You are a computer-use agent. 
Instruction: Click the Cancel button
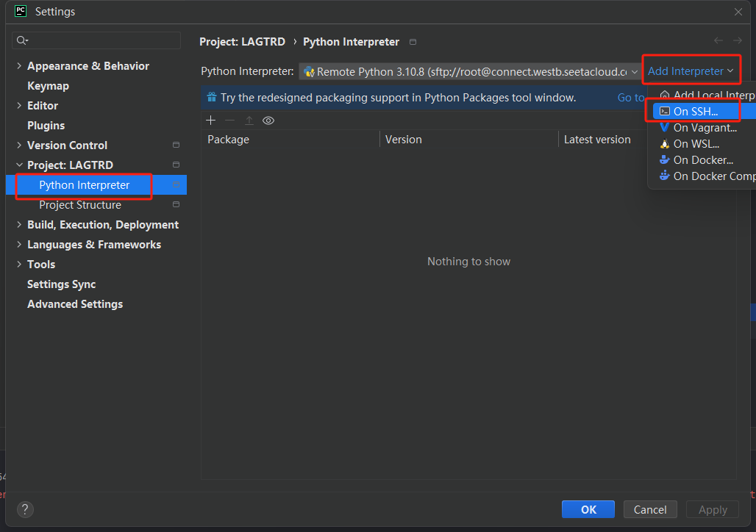point(650,509)
